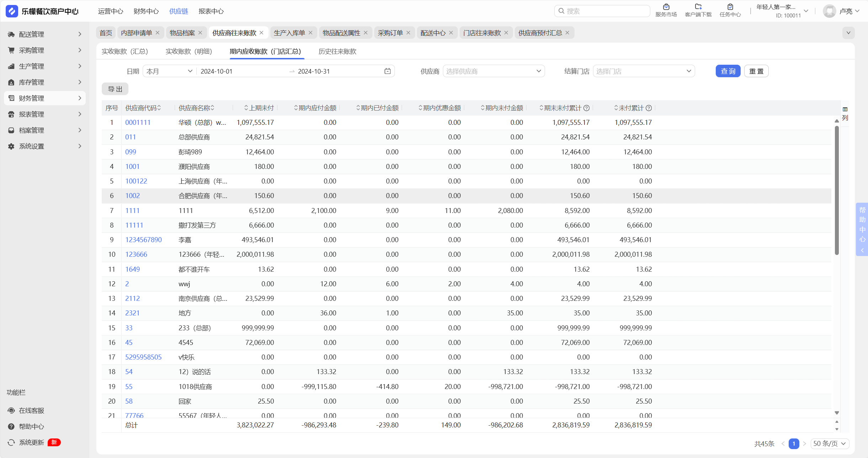Expand 采购管理 sidebar menu
This screenshot has height=458, width=868.
tap(45, 50)
